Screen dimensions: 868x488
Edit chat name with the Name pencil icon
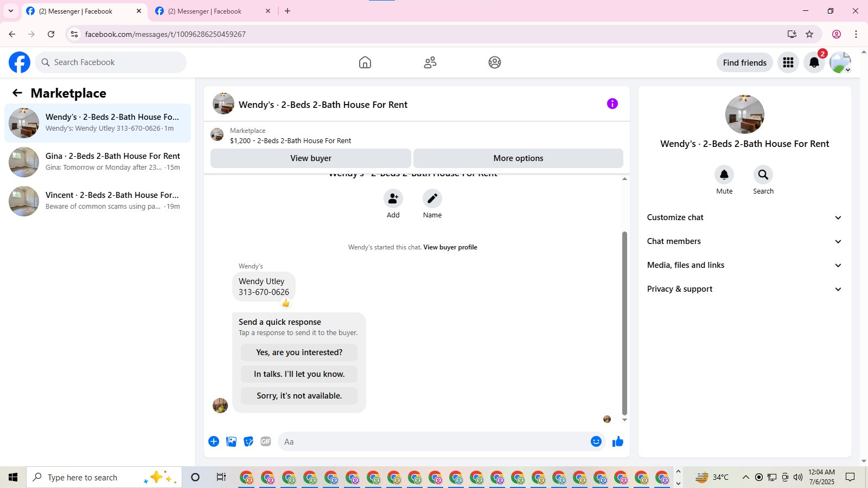coord(432,198)
